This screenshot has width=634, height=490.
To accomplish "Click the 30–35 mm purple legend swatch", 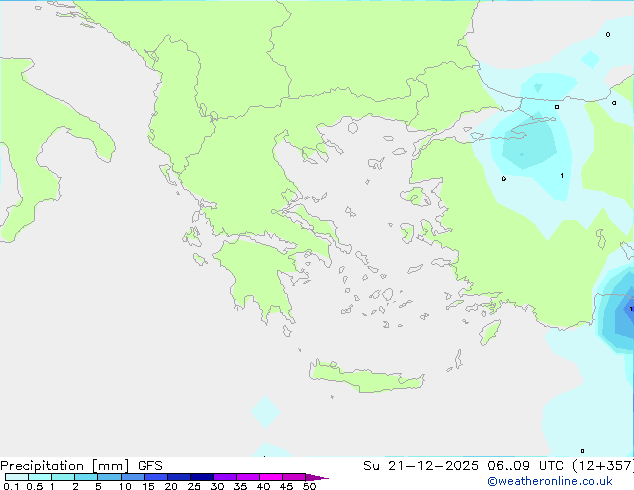I will click(x=225, y=477).
